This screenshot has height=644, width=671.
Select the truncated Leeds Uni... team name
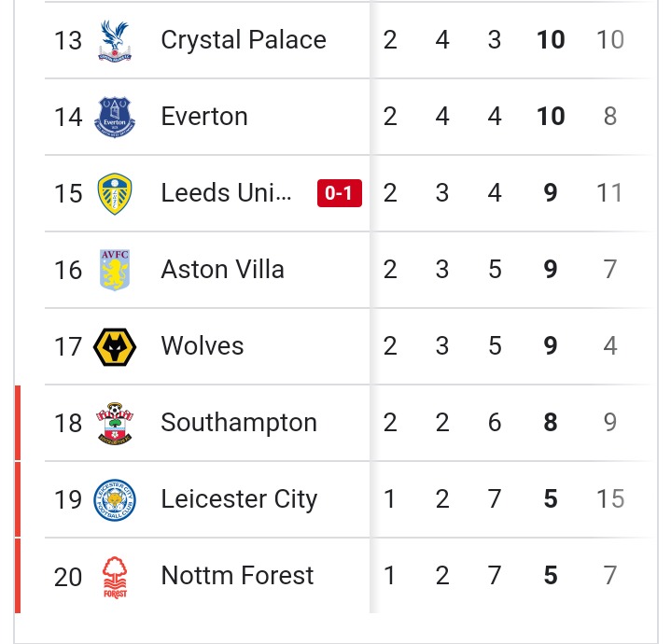point(226,192)
